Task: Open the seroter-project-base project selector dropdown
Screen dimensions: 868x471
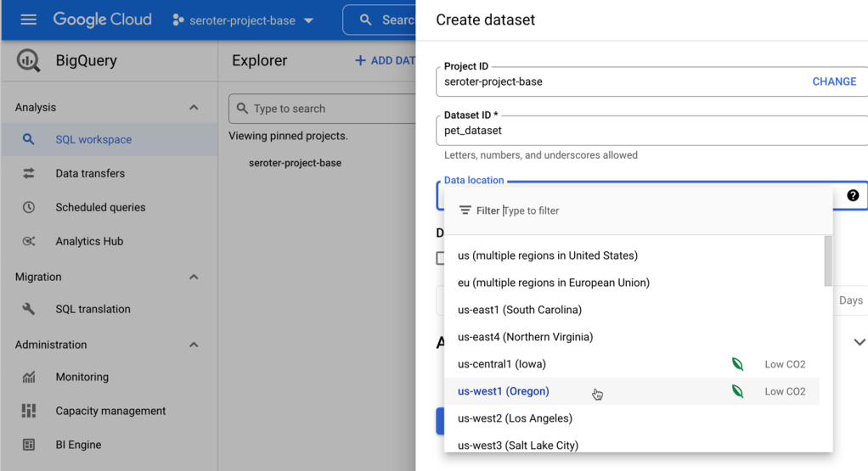Action: (x=243, y=20)
